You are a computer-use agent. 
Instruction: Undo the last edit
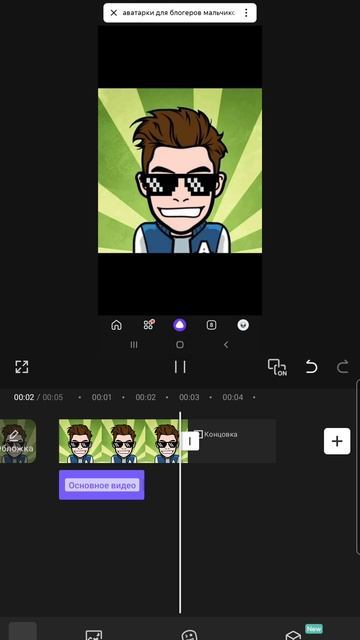(x=311, y=367)
